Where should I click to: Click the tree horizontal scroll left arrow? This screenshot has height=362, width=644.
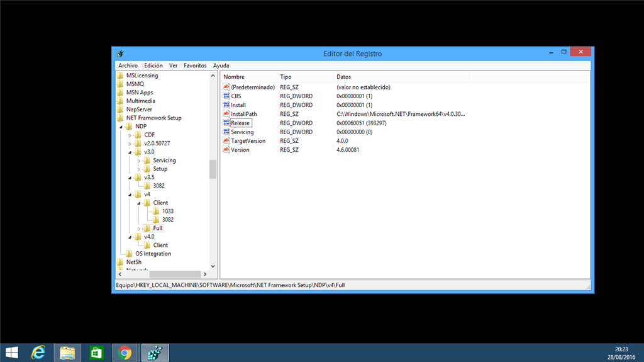tap(120, 274)
